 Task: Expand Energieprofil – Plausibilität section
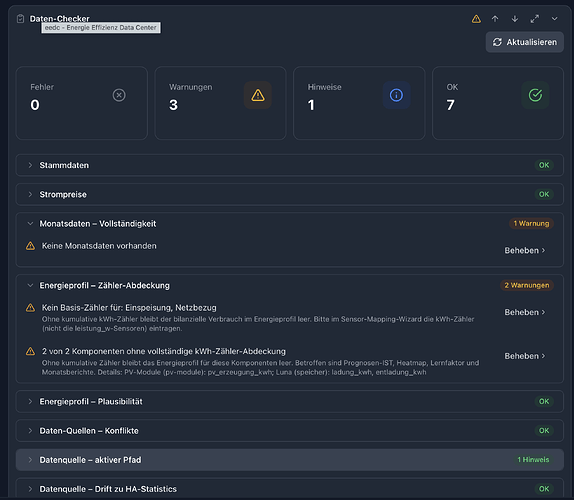point(289,402)
